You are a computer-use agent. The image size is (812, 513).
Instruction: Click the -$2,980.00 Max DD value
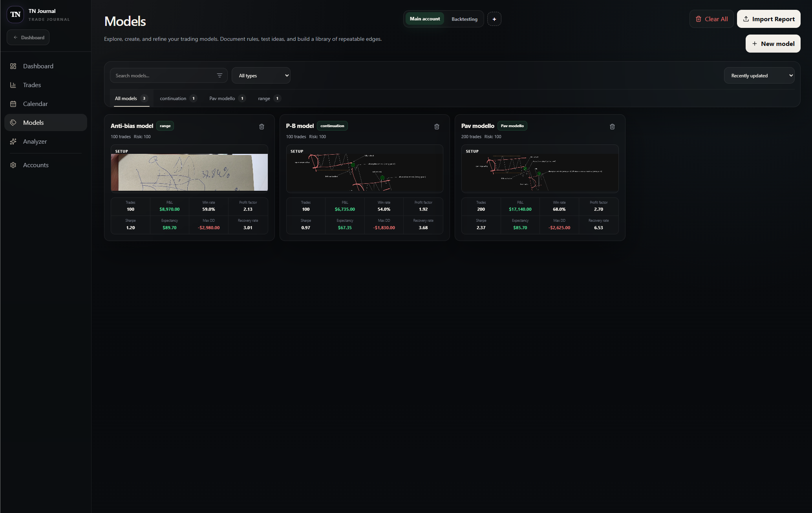click(x=209, y=228)
